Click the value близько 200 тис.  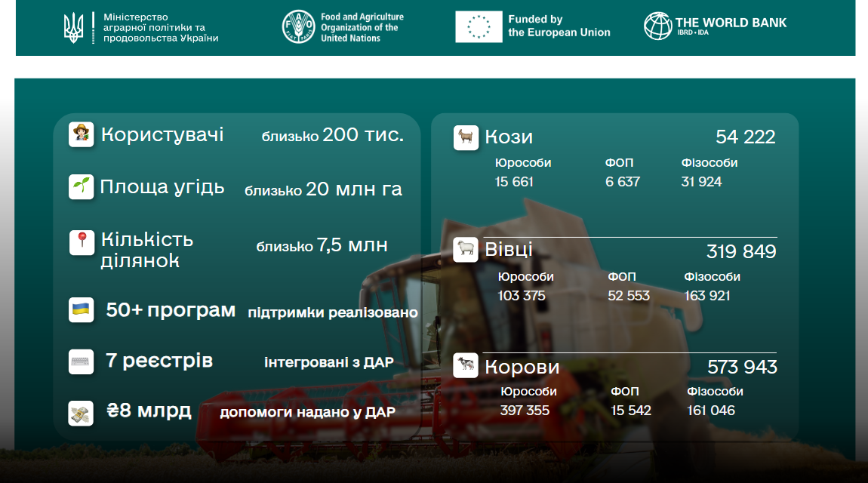333,135
